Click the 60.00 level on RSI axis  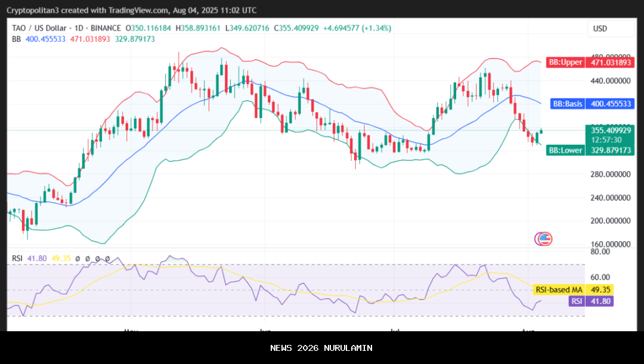pyautogui.click(x=599, y=277)
